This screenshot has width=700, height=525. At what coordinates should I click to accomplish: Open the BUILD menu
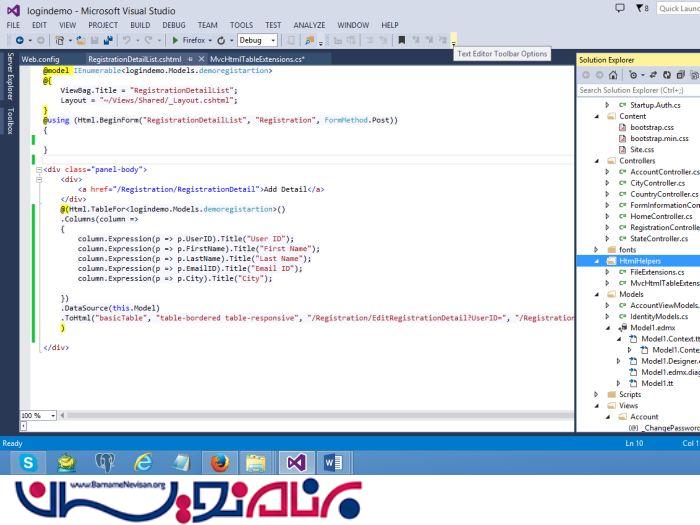tap(140, 24)
